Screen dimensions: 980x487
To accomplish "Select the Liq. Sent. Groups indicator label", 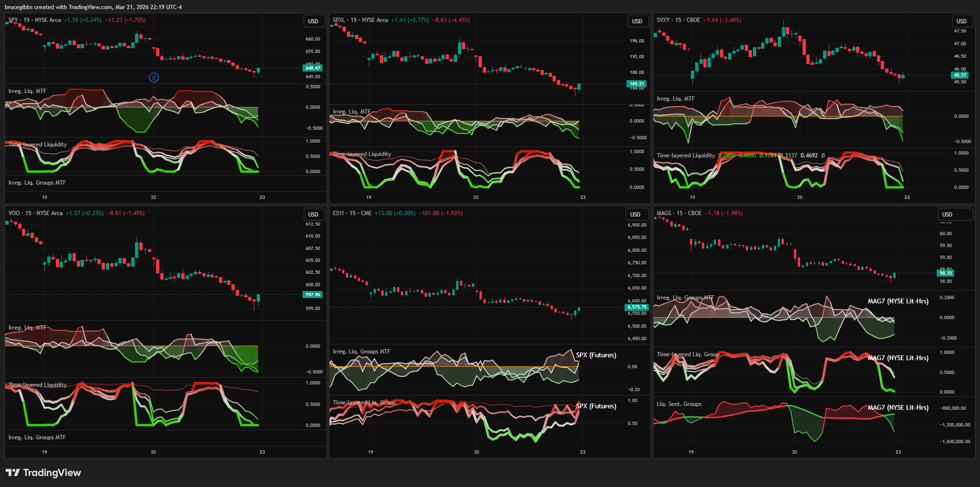I will tap(679, 404).
